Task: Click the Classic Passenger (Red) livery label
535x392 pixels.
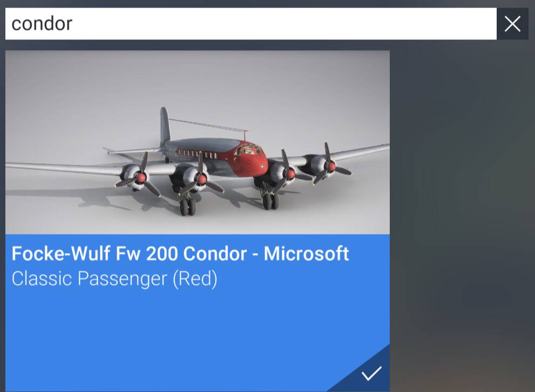Action: tap(114, 279)
